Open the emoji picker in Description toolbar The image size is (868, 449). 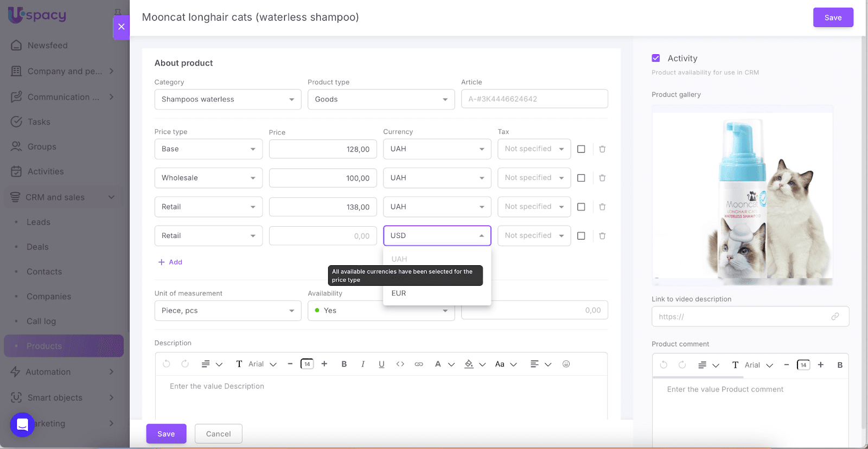(x=566, y=364)
